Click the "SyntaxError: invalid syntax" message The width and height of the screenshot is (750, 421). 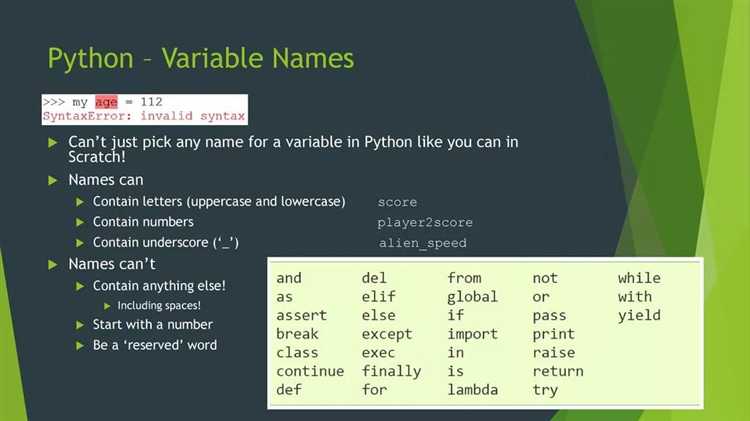pyautogui.click(x=144, y=116)
